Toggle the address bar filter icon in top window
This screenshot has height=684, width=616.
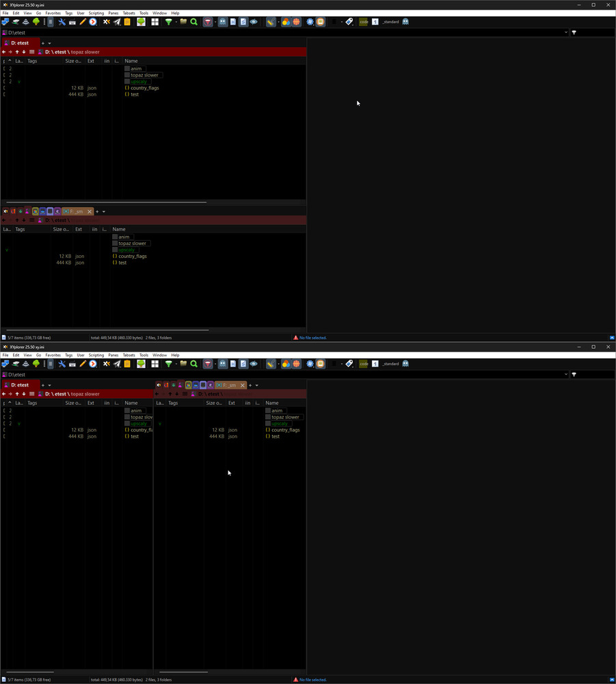[574, 32]
